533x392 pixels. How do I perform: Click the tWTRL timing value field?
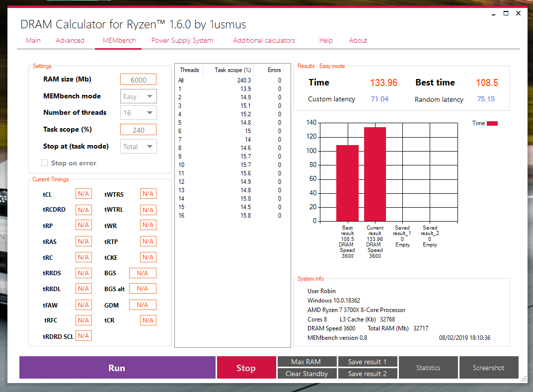pos(148,210)
